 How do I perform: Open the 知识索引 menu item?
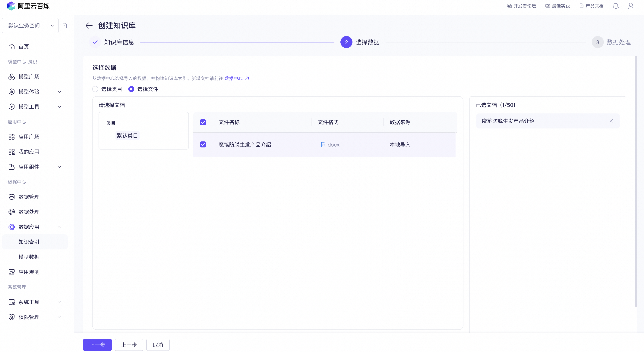pyautogui.click(x=35, y=242)
